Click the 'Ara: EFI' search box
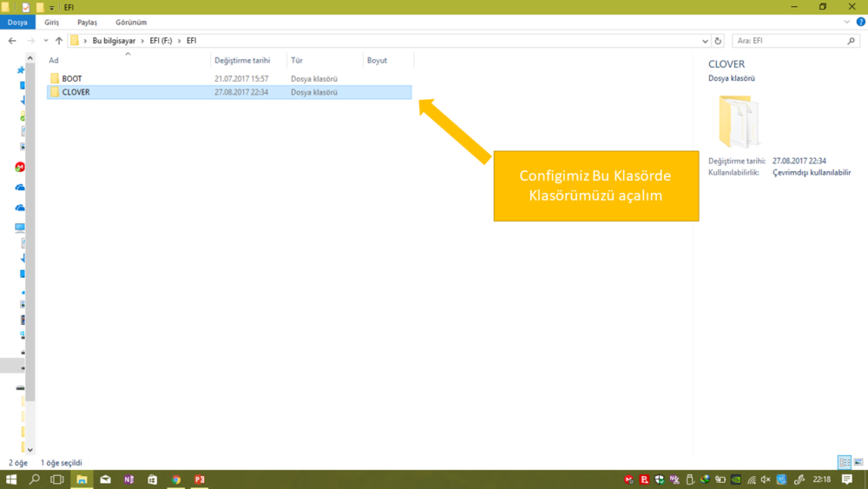This screenshot has width=868, height=489. (x=790, y=41)
